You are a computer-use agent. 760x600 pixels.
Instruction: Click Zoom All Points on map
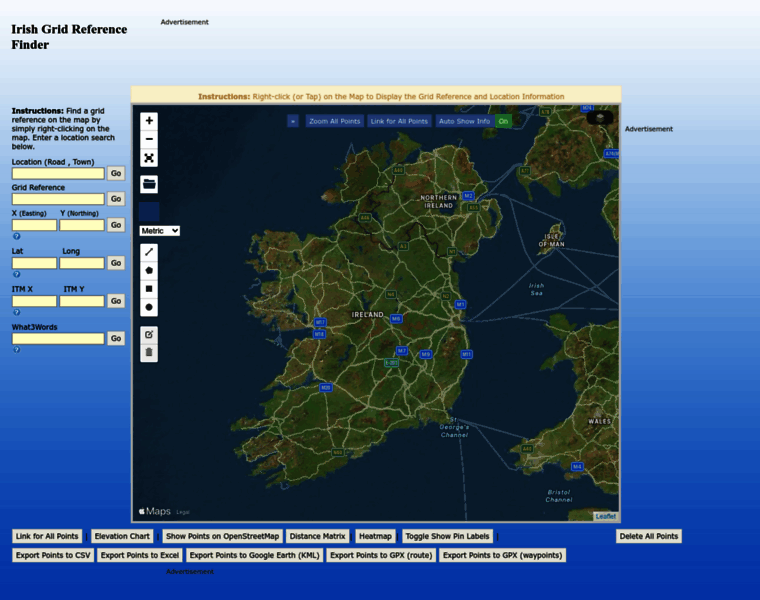coord(334,121)
